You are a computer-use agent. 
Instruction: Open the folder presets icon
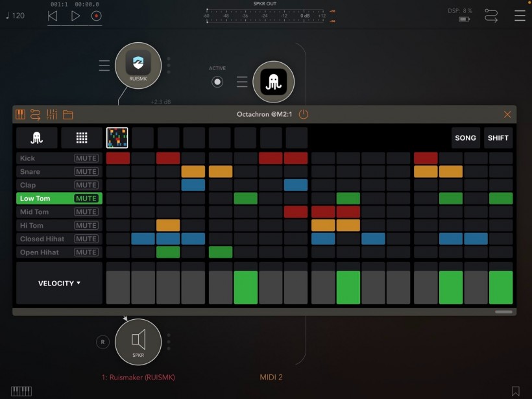[67, 115]
